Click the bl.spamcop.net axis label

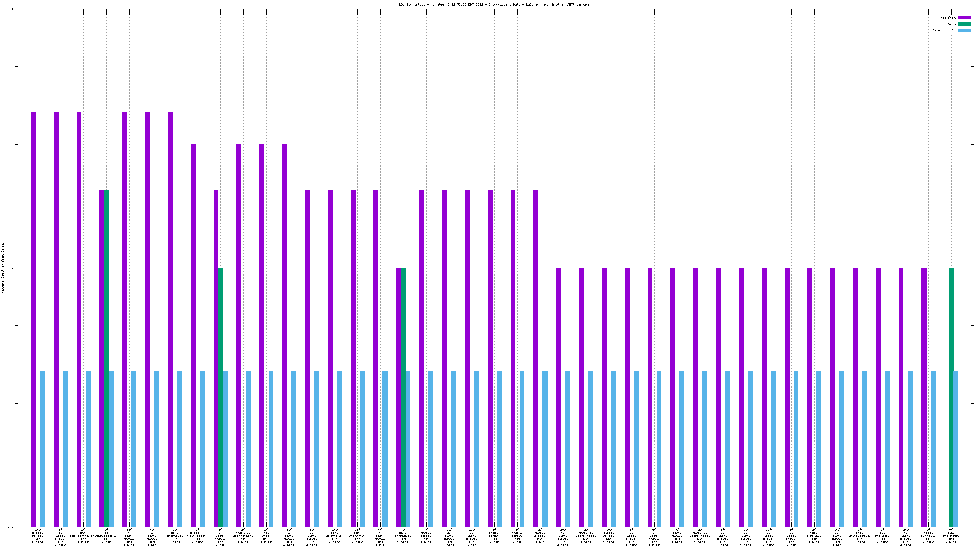click(x=882, y=535)
